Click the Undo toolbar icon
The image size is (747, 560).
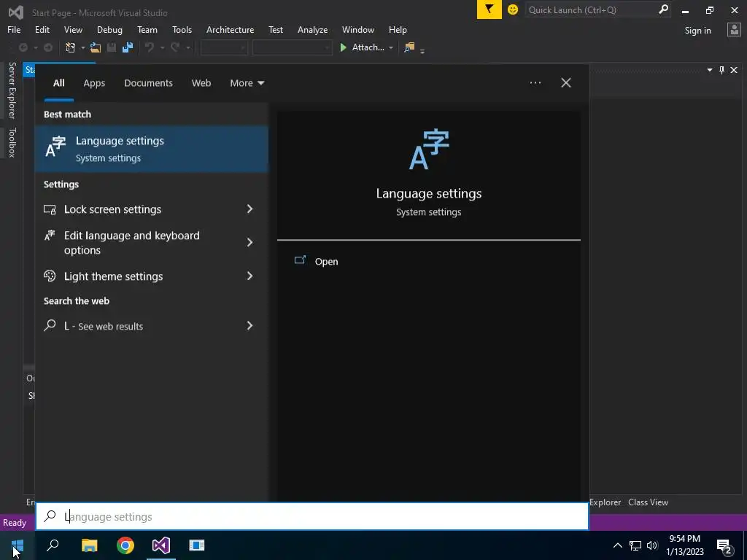pos(150,47)
